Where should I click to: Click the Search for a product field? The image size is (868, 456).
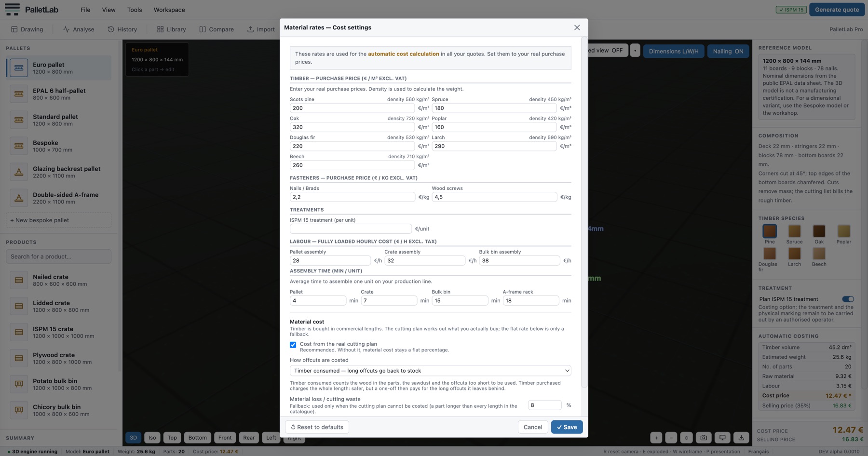(58, 256)
